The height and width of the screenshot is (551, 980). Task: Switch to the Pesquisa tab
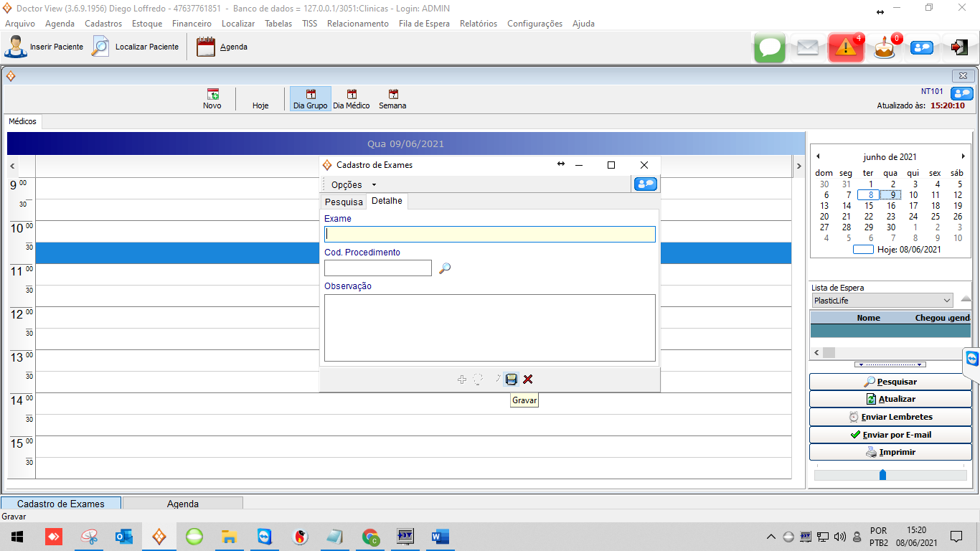[x=344, y=202]
